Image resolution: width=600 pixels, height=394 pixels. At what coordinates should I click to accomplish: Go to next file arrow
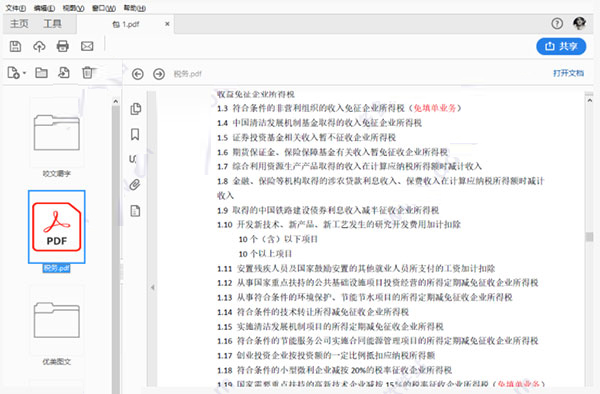click(x=159, y=74)
